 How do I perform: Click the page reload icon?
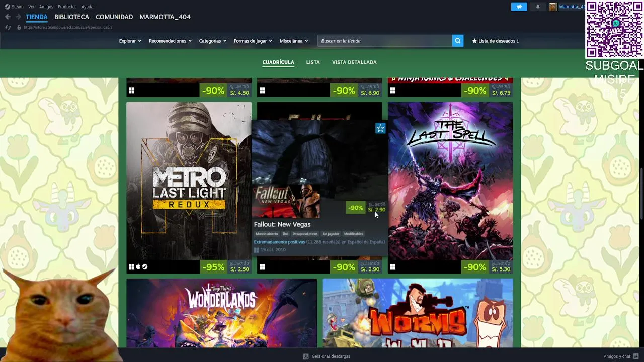(8, 27)
